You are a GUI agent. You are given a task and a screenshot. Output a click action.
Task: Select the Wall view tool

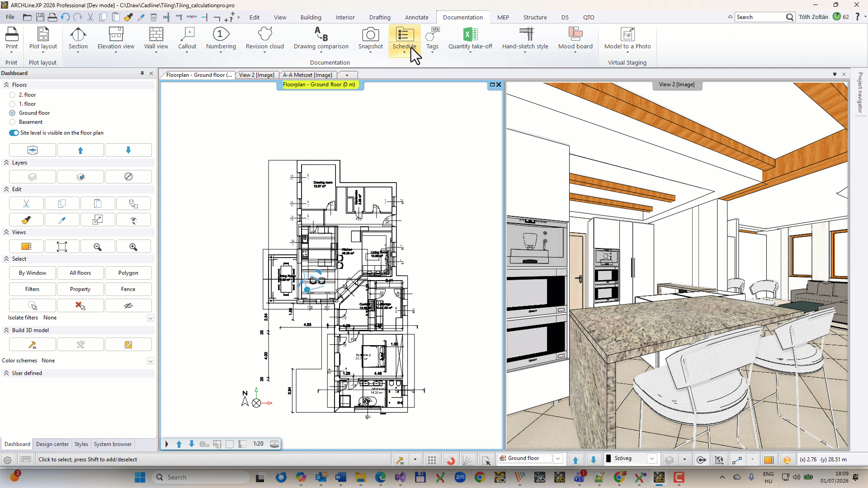coord(156,39)
